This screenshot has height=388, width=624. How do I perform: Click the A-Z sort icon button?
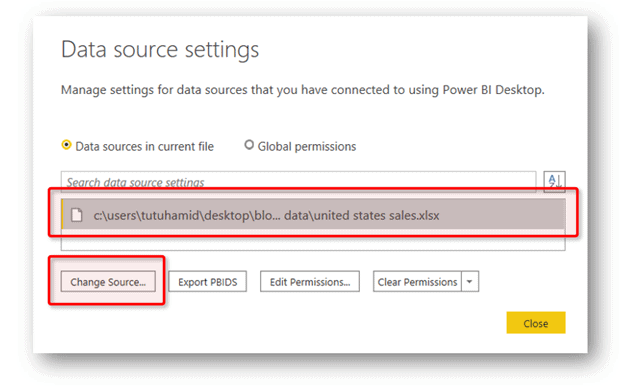554,181
